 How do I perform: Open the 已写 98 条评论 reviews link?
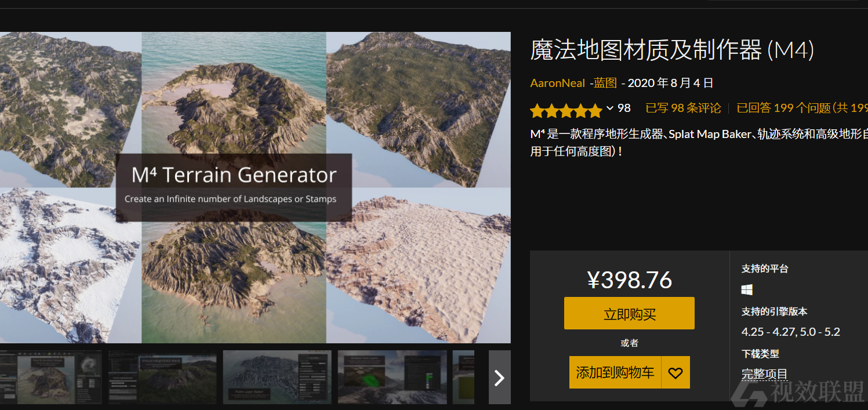[683, 108]
